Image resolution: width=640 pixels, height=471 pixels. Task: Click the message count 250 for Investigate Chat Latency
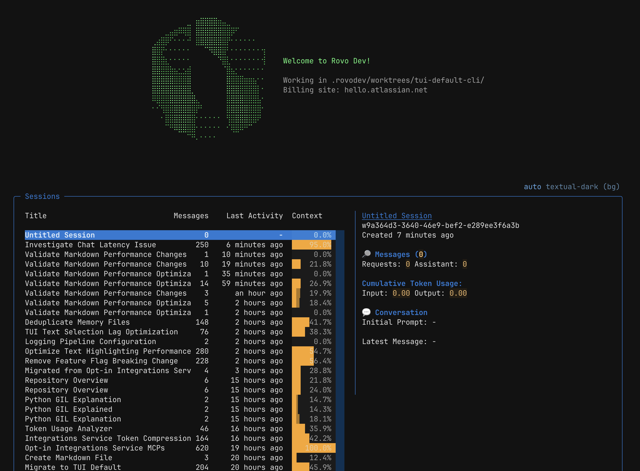pos(202,245)
